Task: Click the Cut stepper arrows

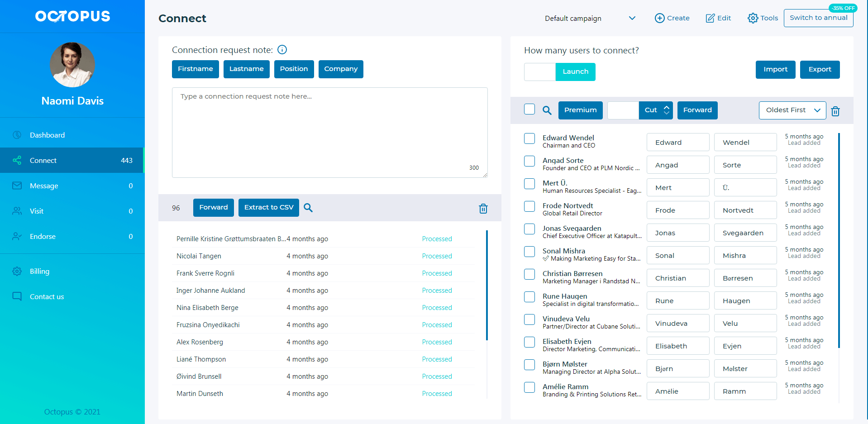Action: coord(666,110)
